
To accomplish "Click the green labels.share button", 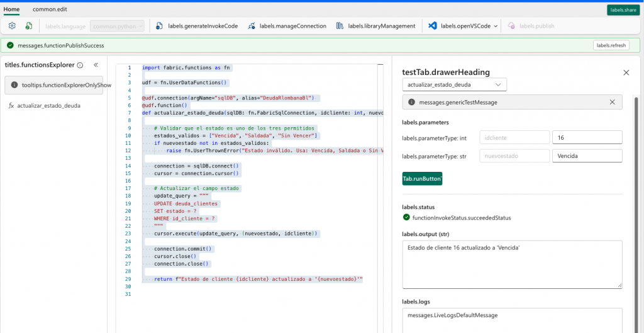I will pyautogui.click(x=623, y=10).
